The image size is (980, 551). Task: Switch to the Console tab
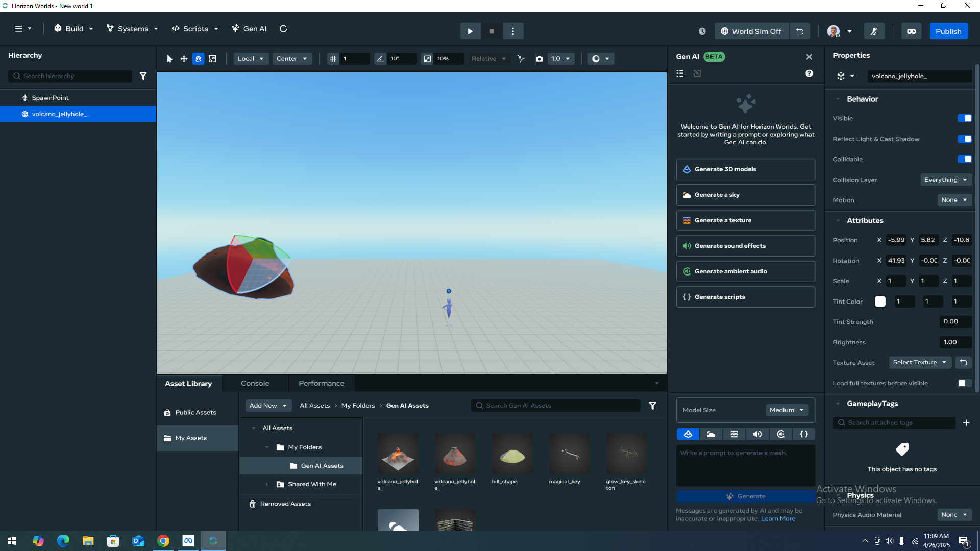255,383
